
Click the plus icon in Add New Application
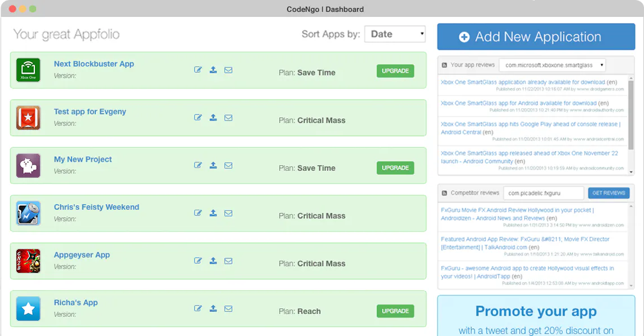(464, 37)
